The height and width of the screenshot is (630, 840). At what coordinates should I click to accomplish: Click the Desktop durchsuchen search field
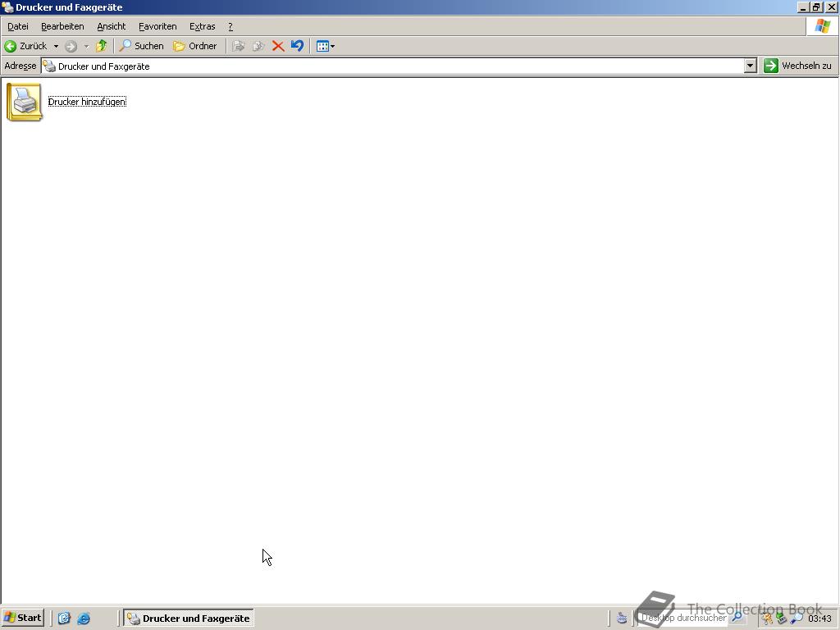click(x=683, y=618)
